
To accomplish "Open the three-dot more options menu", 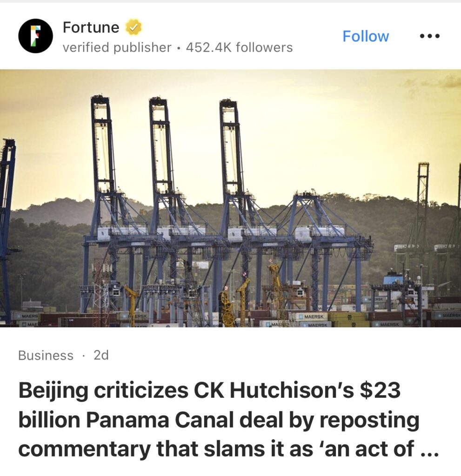I will [x=429, y=36].
